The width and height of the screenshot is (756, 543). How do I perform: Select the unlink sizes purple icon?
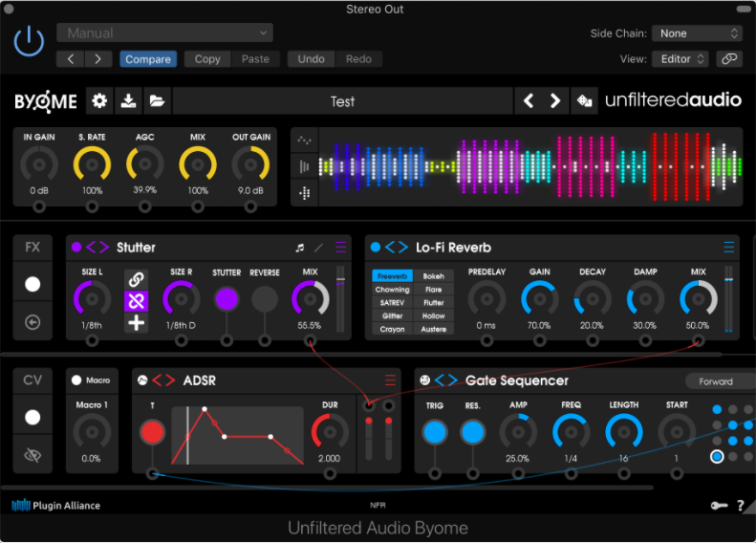(x=137, y=301)
